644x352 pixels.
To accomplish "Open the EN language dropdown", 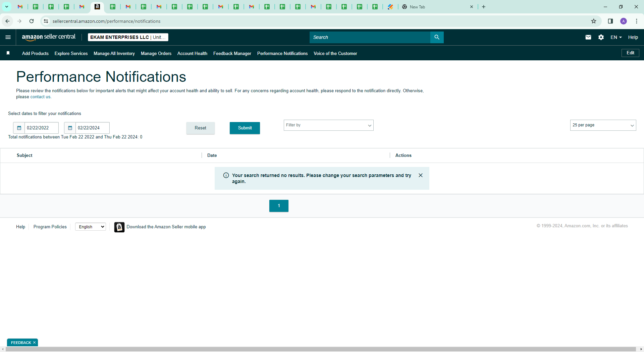I will click(x=616, y=37).
